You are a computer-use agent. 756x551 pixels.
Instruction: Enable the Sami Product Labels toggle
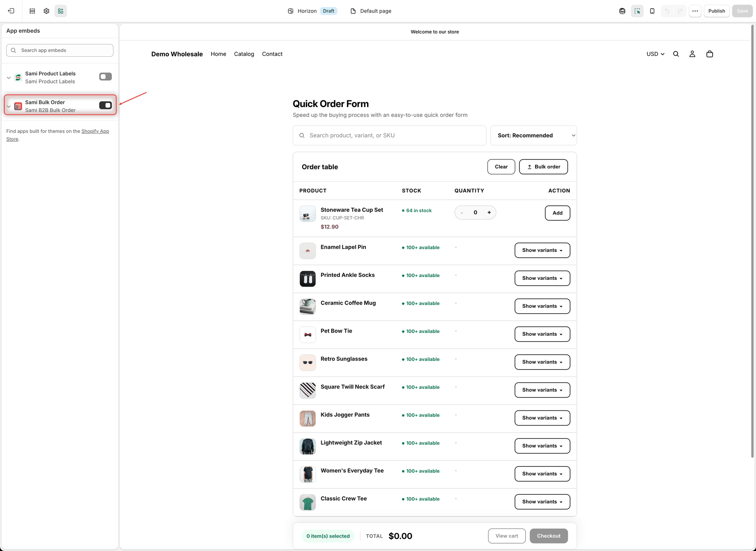click(106, 77)
